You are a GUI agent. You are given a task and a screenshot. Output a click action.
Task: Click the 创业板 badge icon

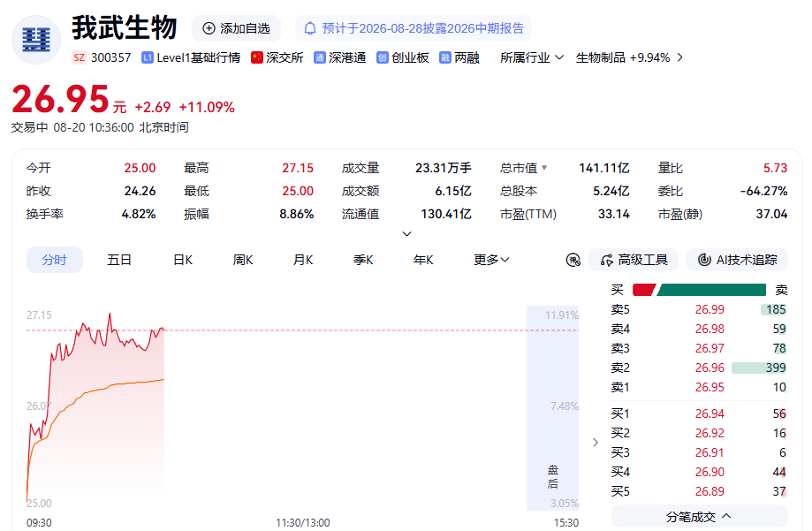click(383, 57)
